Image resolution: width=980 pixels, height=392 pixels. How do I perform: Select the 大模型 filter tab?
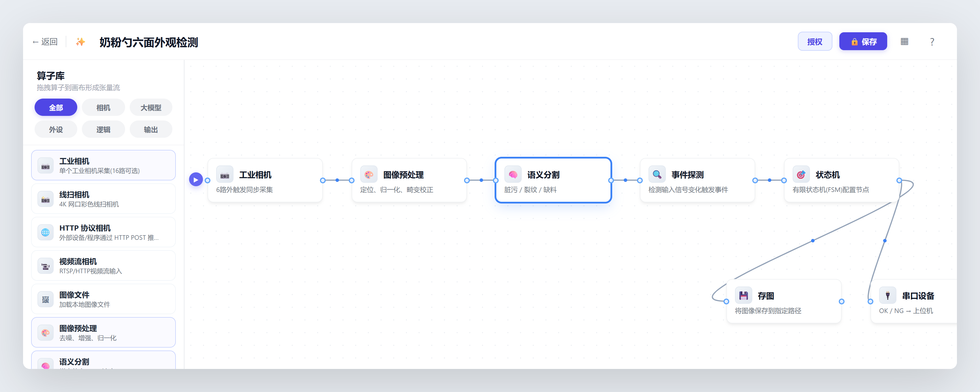tap(151, 108)
